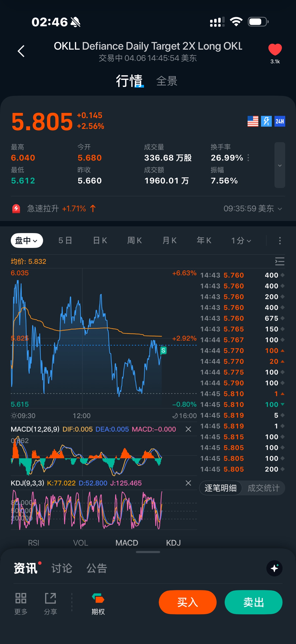Open the AI sparkle assistant icon
296x644 pixels.
pyautogui.click(x=274, y=568)
